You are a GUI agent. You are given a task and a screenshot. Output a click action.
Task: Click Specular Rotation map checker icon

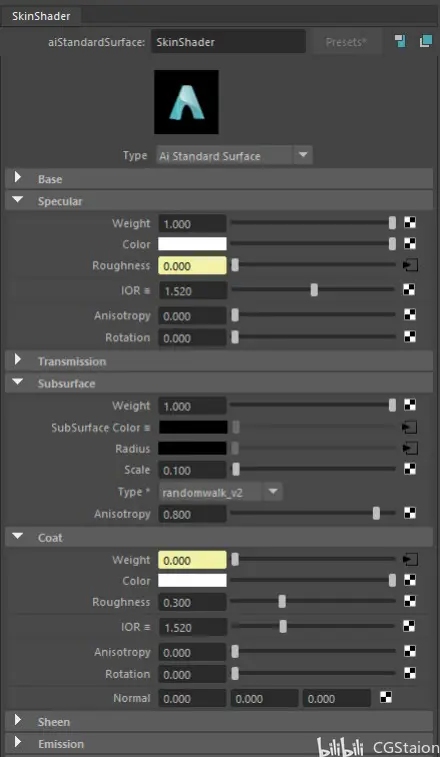[410, 336]
